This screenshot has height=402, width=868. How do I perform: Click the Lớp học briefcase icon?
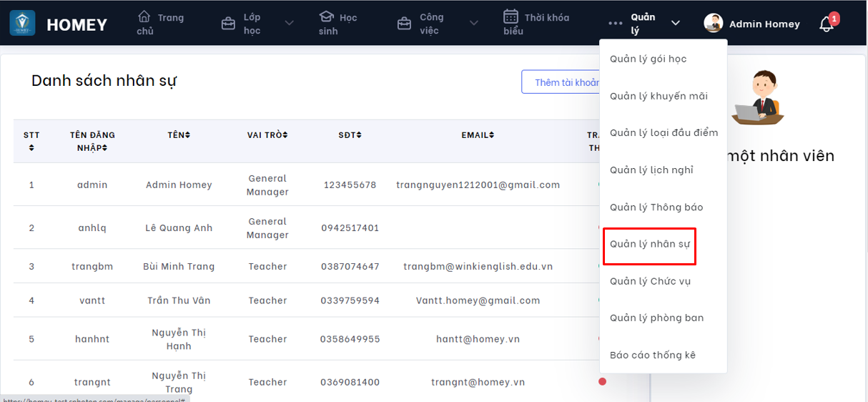[x=229, y=24]
